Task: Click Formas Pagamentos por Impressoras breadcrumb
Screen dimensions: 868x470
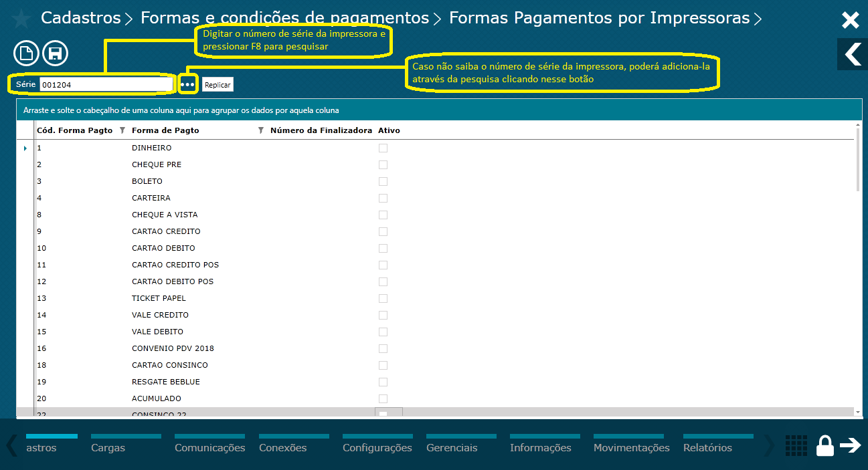Action: 599,18
